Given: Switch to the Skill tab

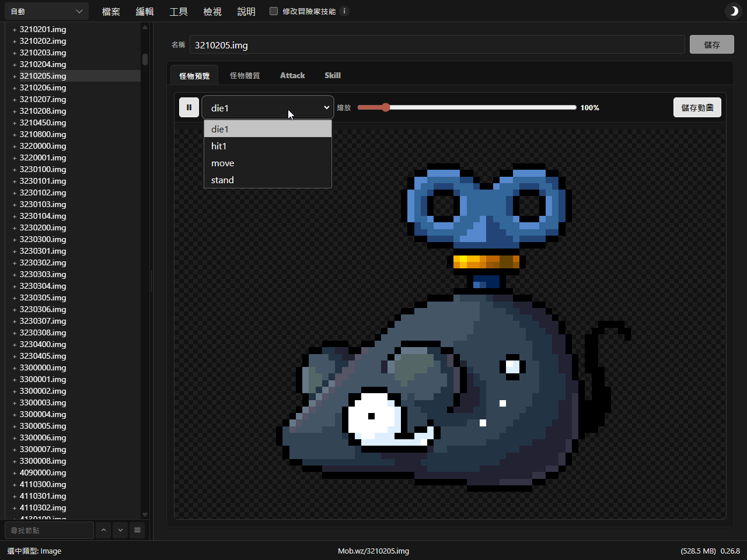Looking at the screenshot, I should coord(333,75).
